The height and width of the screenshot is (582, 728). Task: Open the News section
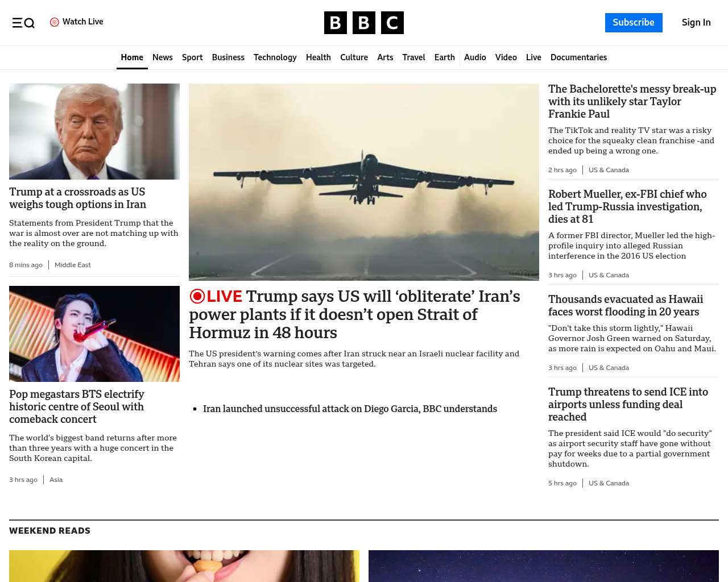click(x=163, y=57)
